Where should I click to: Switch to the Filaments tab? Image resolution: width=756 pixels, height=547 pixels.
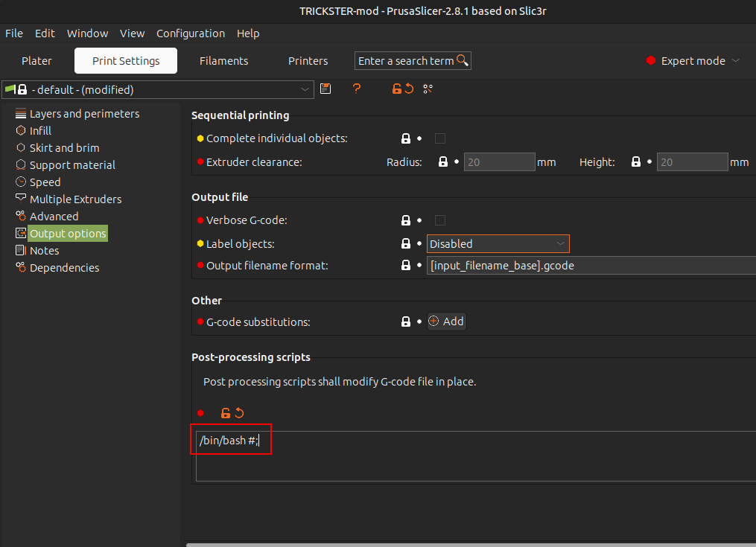223,61
